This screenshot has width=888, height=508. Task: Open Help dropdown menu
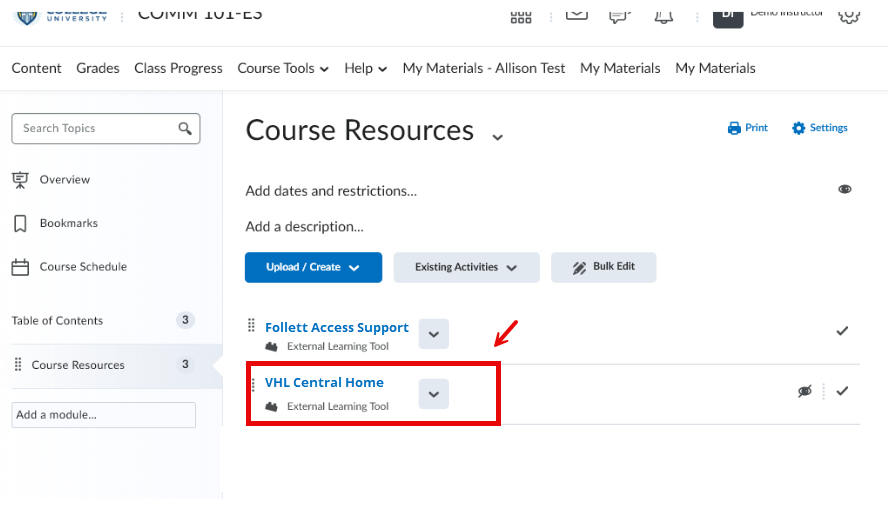(365, 69)
